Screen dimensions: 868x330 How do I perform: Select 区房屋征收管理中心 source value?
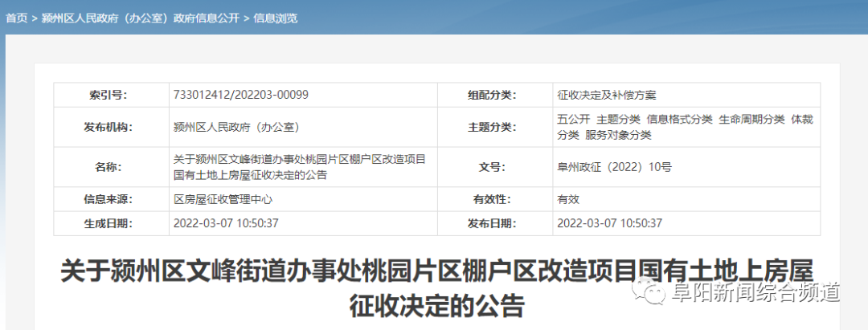[x=223, y=200]
